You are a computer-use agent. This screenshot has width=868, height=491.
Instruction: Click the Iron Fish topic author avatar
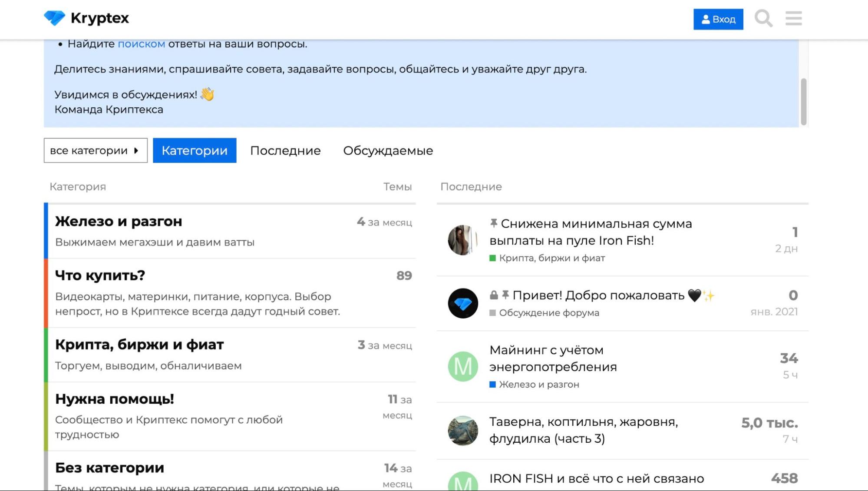coord(462,240)
